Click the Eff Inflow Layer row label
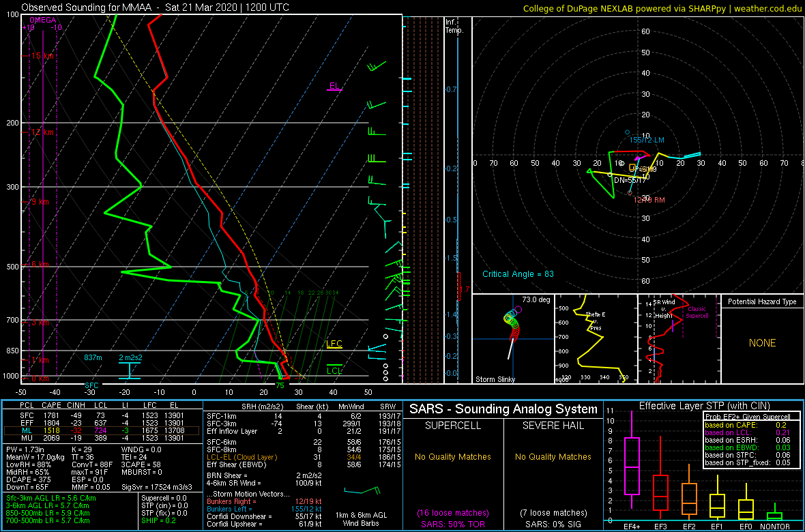This screenshot has width=805, height=532. click(x=231, y=432)
